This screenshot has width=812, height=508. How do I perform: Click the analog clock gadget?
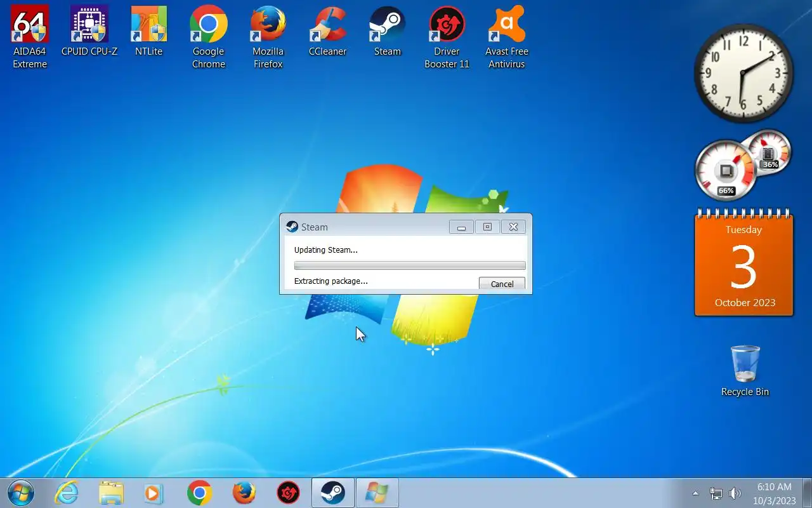(x=743, y=72)
